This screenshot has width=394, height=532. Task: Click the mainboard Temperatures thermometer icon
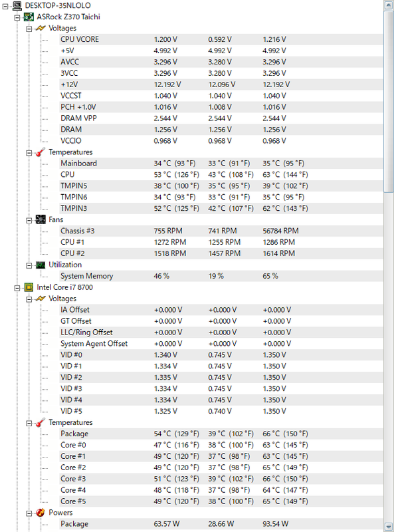coord(41,152)
